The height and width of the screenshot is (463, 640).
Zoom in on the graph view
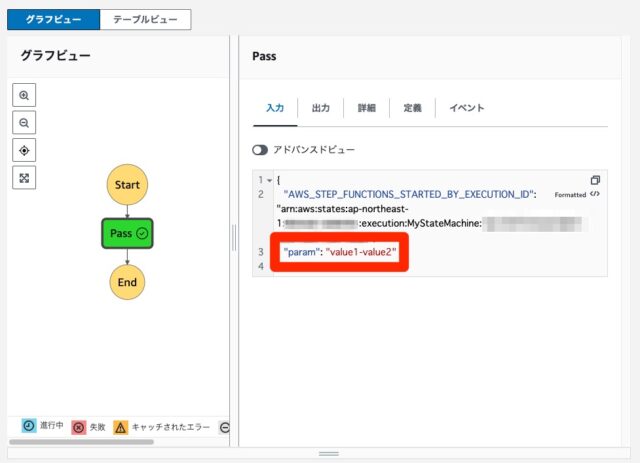tap(24, 95)
